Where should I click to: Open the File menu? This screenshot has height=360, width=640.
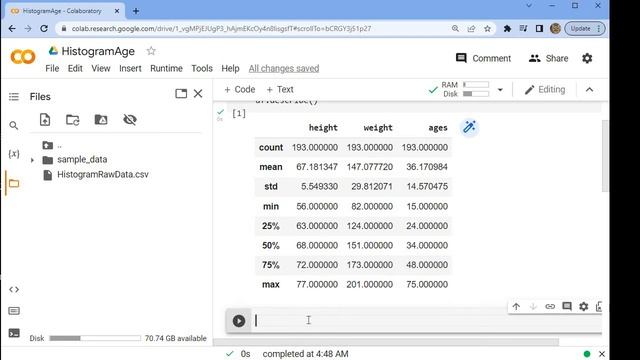click(52, 69)
